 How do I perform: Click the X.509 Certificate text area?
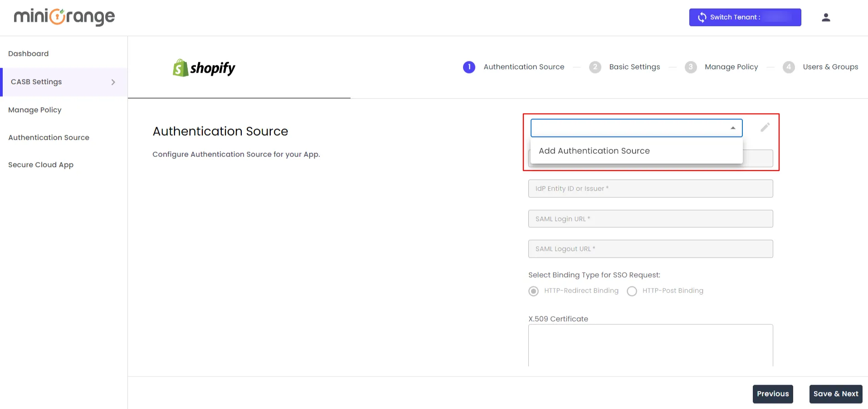click(650, 346)
